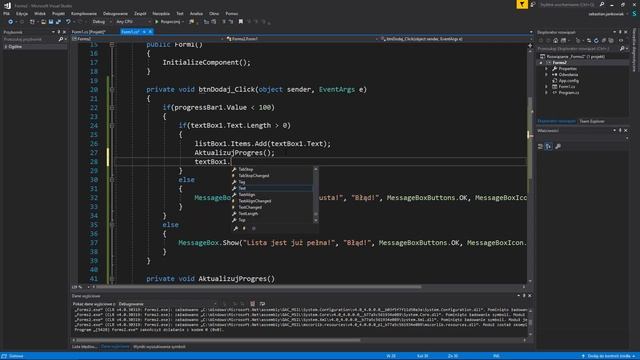The image size is (640, 360).
Task: Open the Okno menu
Action: point(214,13)
